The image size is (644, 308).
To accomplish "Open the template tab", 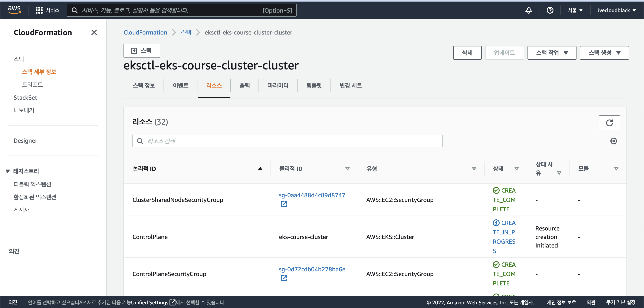I will [314, 85].
